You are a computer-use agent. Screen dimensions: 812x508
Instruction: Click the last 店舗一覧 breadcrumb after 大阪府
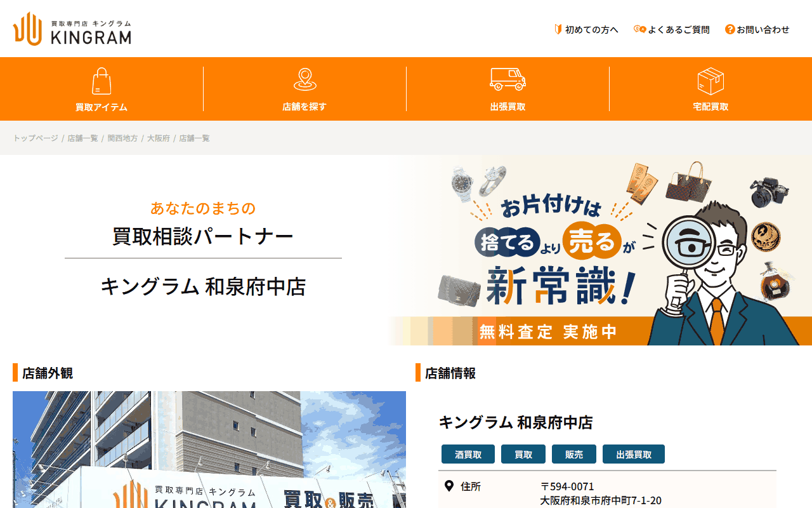point(194,138)
